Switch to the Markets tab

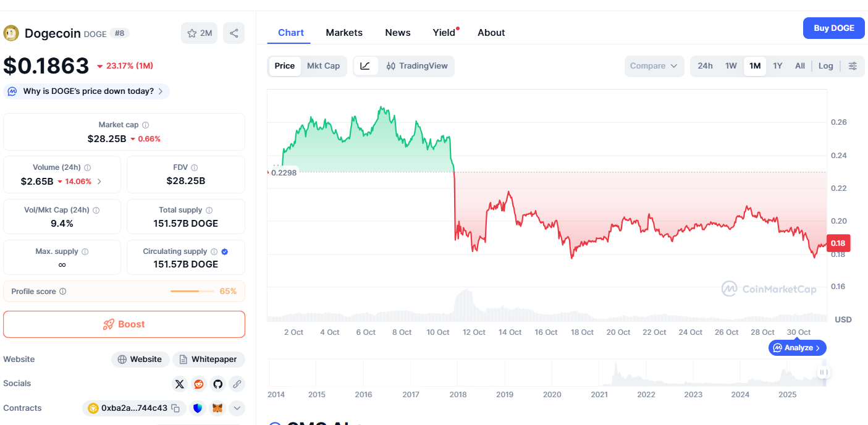click(344, 33)
